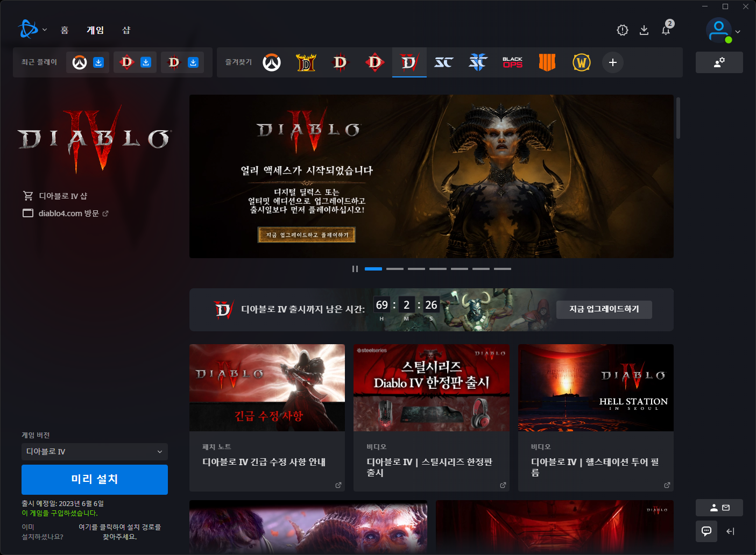Select the fourth carousel slide indicator
Screen dimensions: 756x555
pos(438,269)
